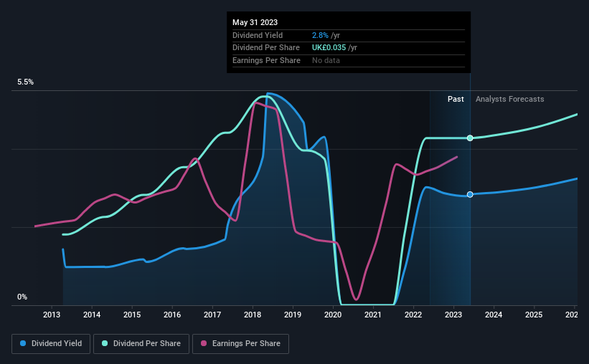The height and width of the screenshot is (364, 589).
Task: Click the 2024 label on the time axis
Action: pos(494,315)
